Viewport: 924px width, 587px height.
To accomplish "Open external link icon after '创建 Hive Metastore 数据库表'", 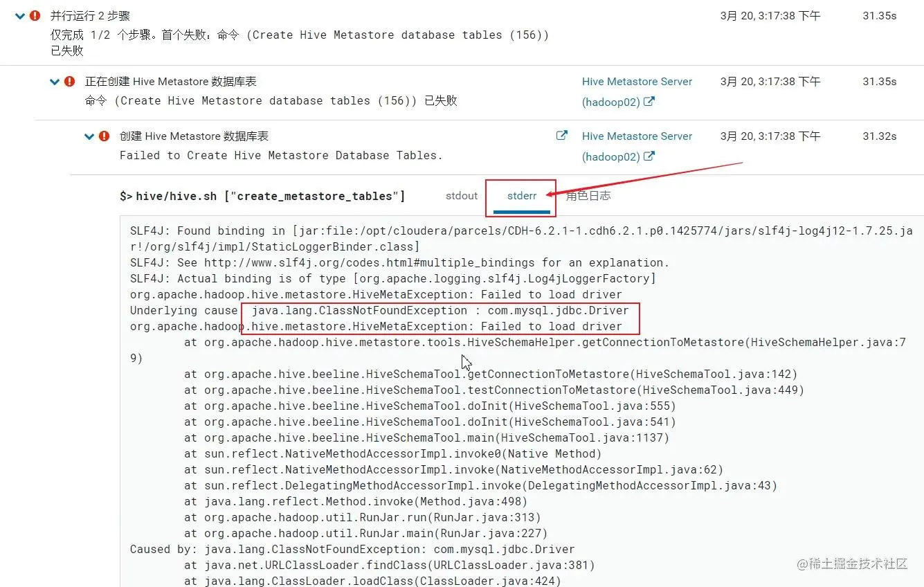I will 562,136.
